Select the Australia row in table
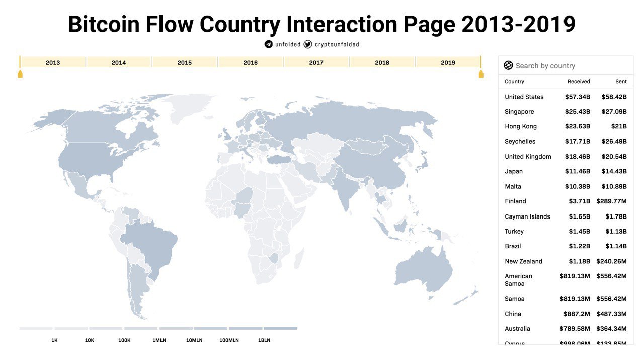This screenshot has height=362, width=644. [x=566, y=328]
